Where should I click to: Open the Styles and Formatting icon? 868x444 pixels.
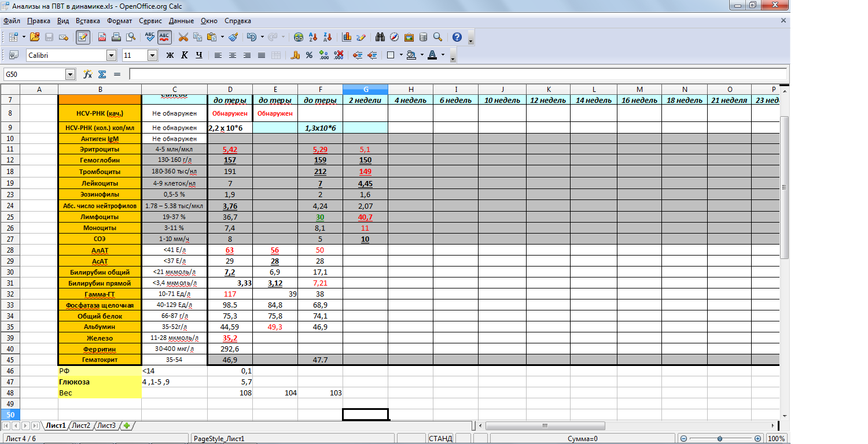[13, 55]
